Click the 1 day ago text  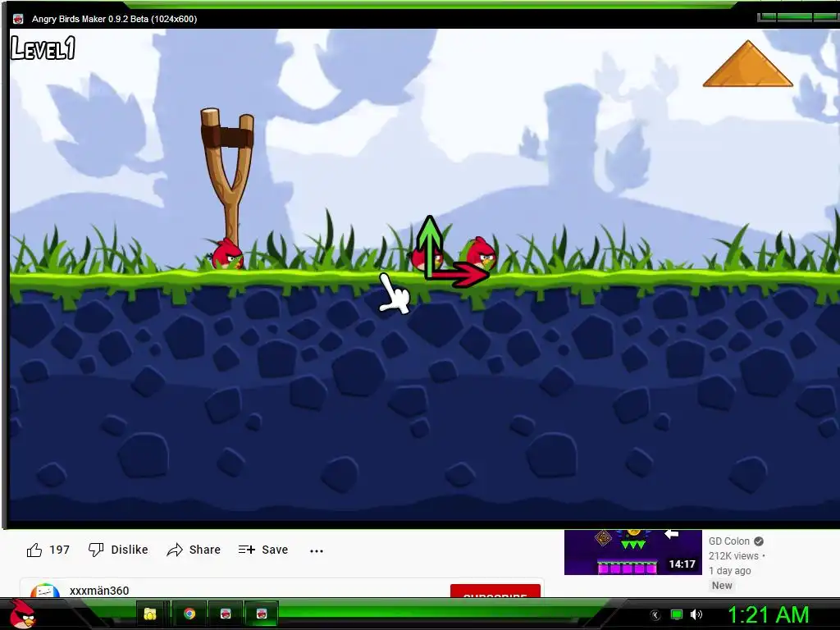729,571
